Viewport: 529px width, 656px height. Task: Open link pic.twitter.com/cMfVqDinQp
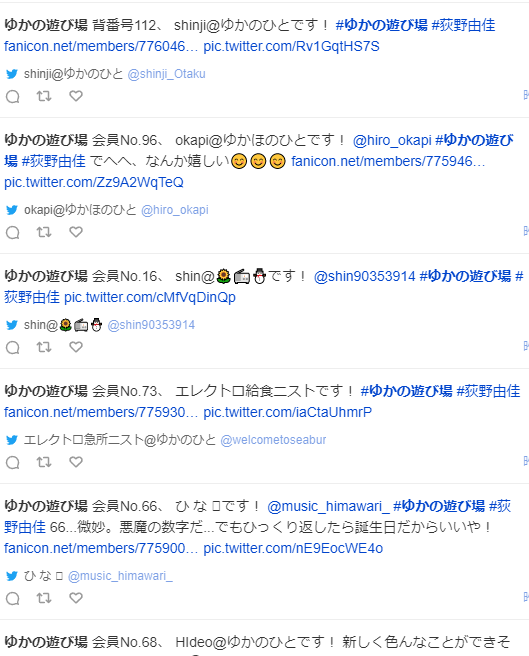[x=150, y=297]
